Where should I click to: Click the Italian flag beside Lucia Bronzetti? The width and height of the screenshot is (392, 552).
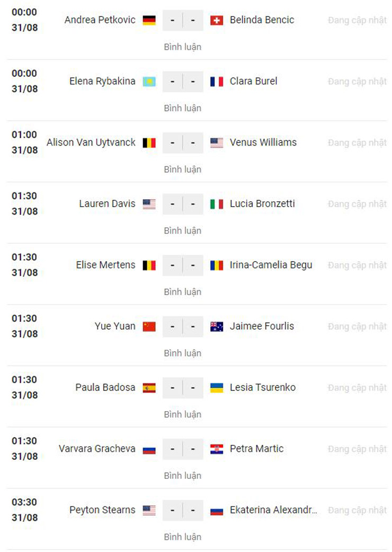(217, 204)
